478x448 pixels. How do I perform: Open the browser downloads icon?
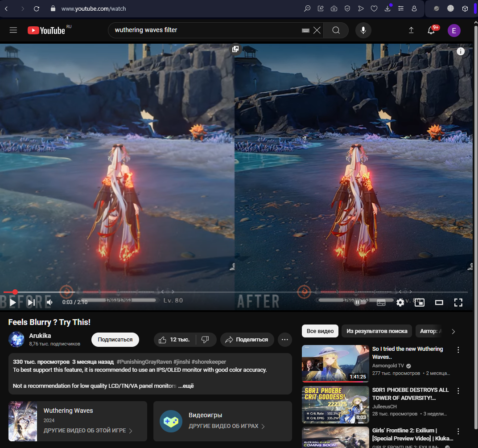[x=387, y=8]
